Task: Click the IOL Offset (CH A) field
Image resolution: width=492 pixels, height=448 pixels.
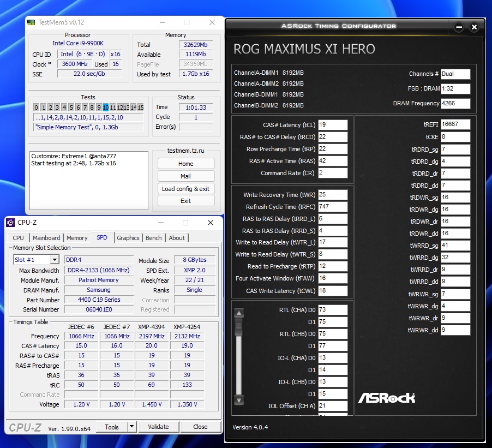Action: tap(333, 405)
